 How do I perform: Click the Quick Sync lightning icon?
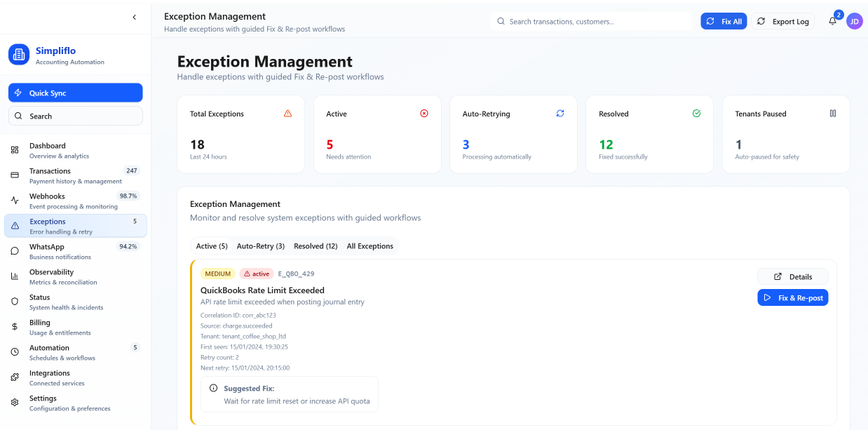(18, 92)
